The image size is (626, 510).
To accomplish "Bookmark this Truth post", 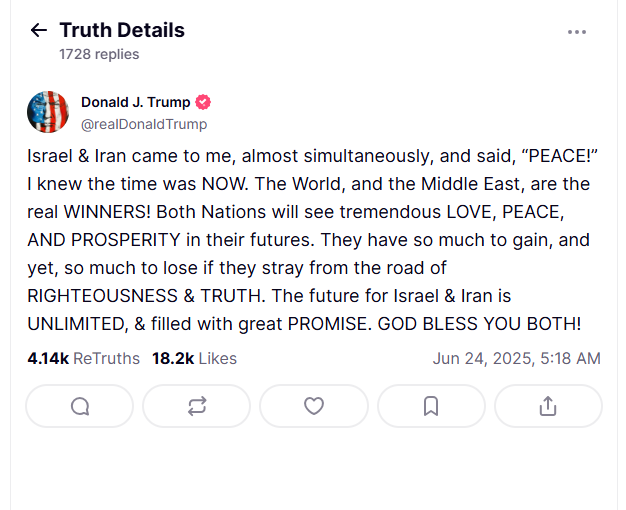I will 431,405.
